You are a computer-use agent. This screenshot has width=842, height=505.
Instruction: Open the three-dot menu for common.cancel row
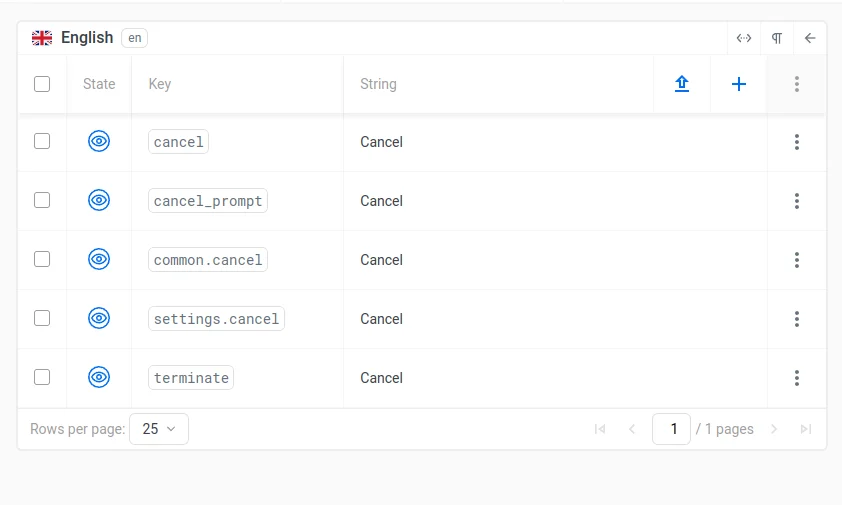click(x=797, y=260)
